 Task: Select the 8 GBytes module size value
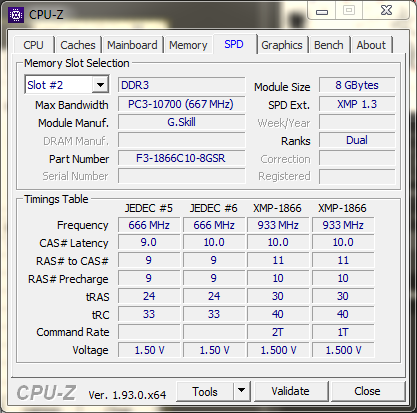(x=357, y=85)
